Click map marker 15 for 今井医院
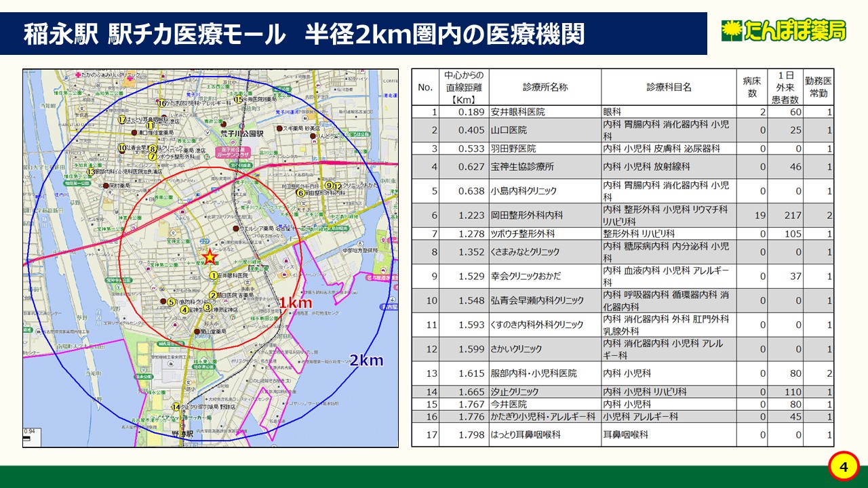The height and width of the screenshot is (488, 868). click(238, 100)
